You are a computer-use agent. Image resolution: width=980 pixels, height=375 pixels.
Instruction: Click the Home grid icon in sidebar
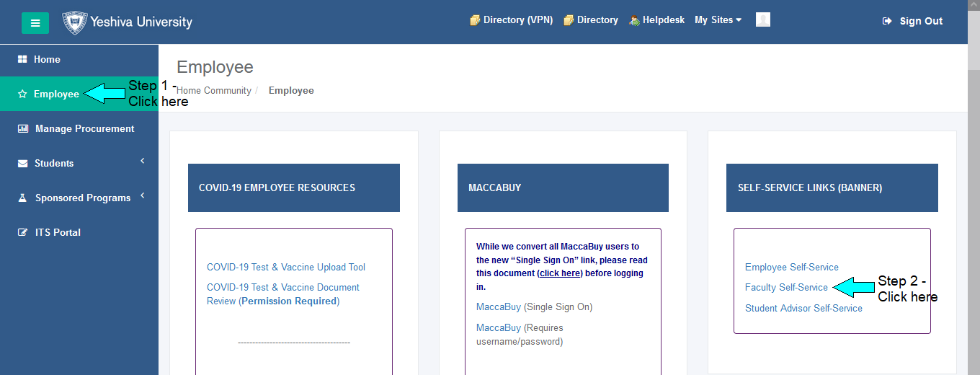point(22,59)
